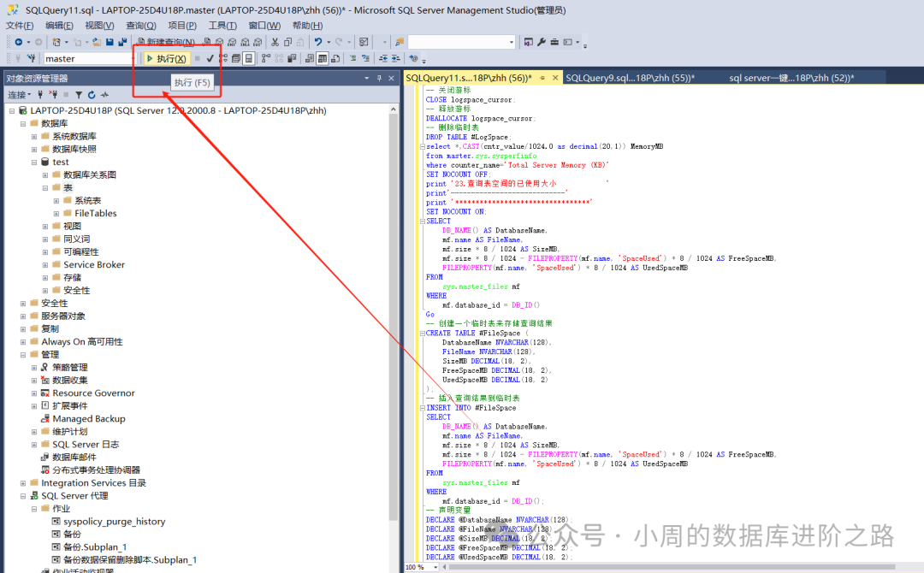
Task: Switch to the SQLQuery9.sql tab
Action: pos(630,78)
